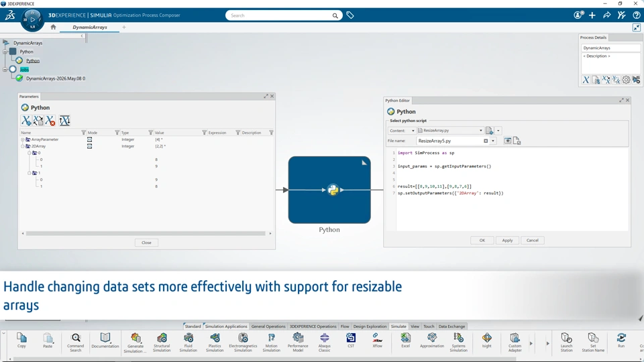Toggle mode icon for 2DArray row
This screenshot has height=362, width=644.
point(89,146)
